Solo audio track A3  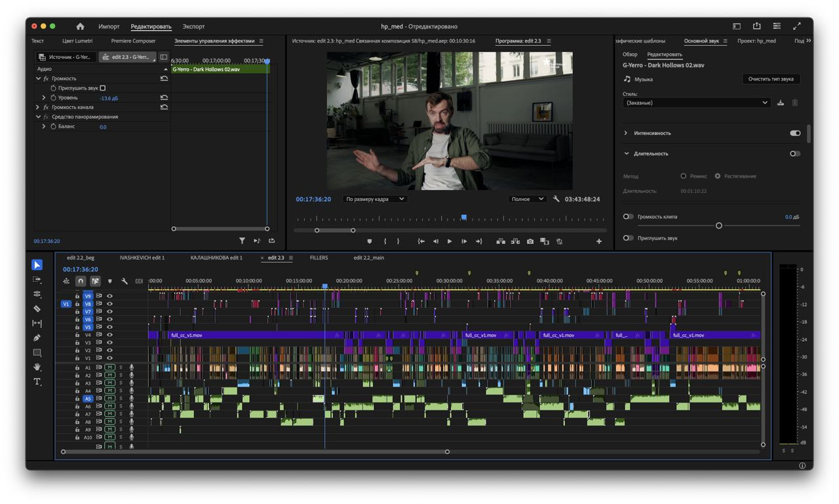(x=121, y=383)
